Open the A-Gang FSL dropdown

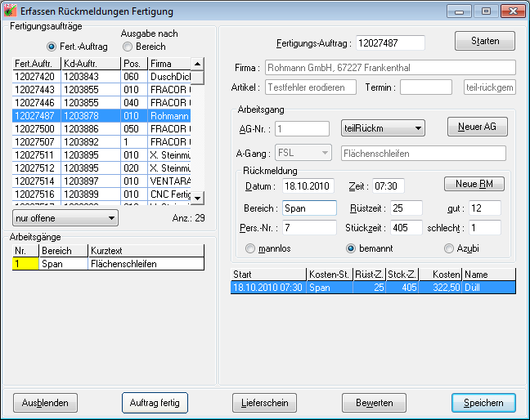[303, 153]
